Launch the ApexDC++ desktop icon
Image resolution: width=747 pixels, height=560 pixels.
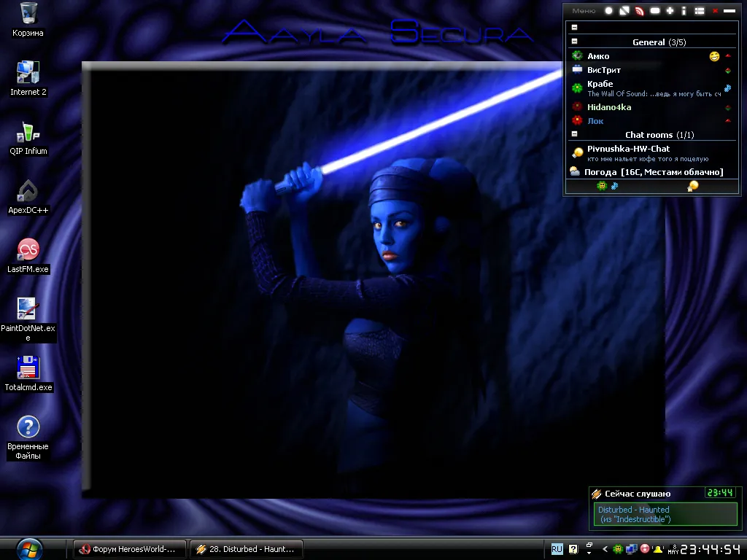[x=28, y=198]
